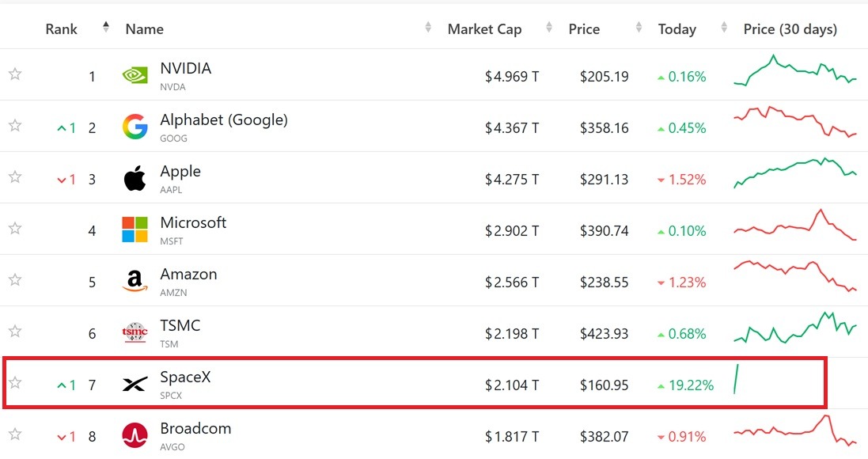This screenshot has width=868, height=459.
Task: Click the Amazon logo icon
Action: point(135,281)
